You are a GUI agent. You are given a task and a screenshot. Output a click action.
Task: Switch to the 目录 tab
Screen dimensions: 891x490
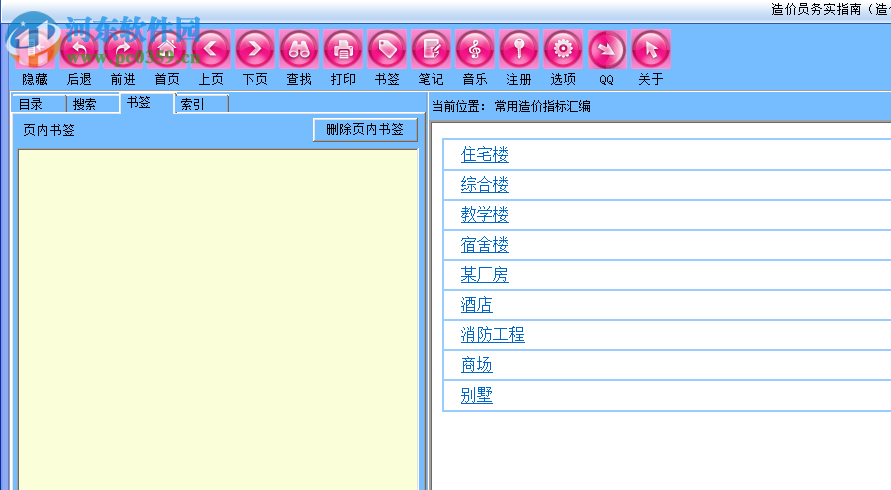(x=39, y=104)
